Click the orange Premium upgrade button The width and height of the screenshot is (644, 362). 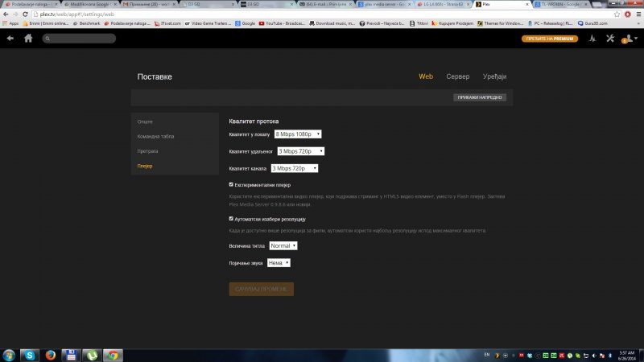point(550,39)
